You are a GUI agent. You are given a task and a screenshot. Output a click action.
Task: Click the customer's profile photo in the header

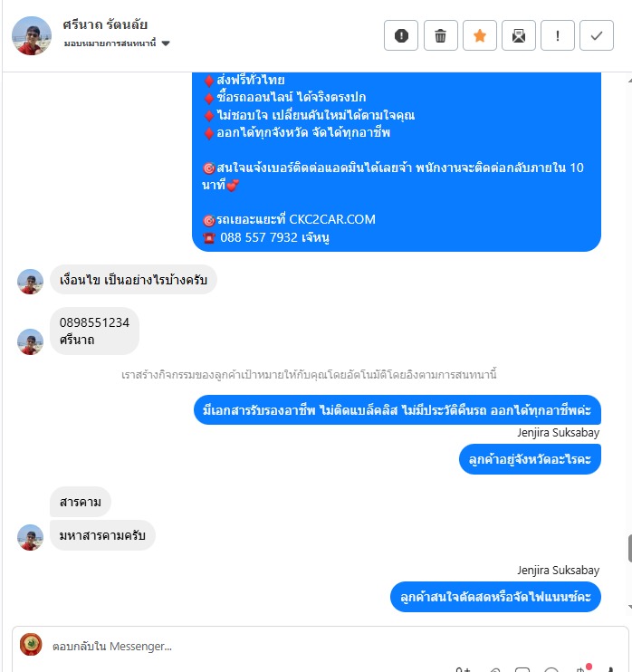[32, 36]
